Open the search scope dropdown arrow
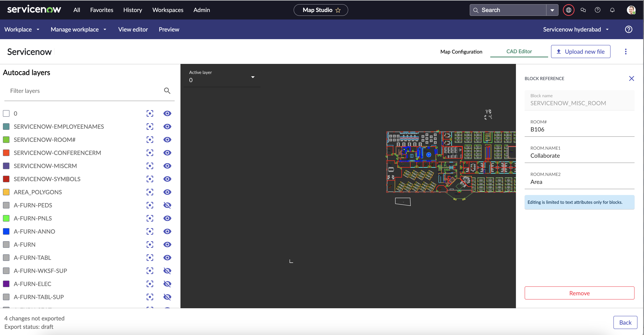This screenshot has height=335, width=644. click(x=552, y=10)
